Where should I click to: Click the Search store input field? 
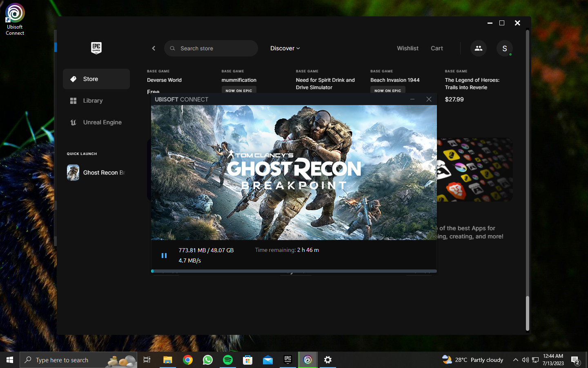coord(211,48)
